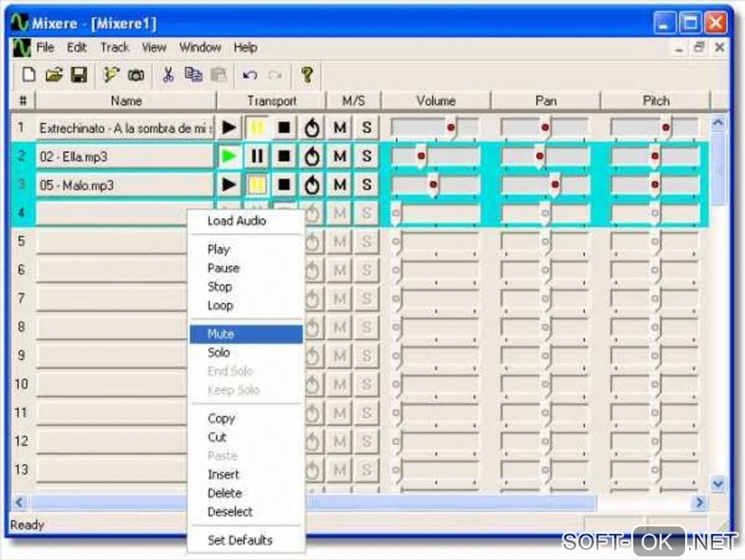Click the Mixere icon in the menu bar
The image size is (745, 560).
(21, 47)
